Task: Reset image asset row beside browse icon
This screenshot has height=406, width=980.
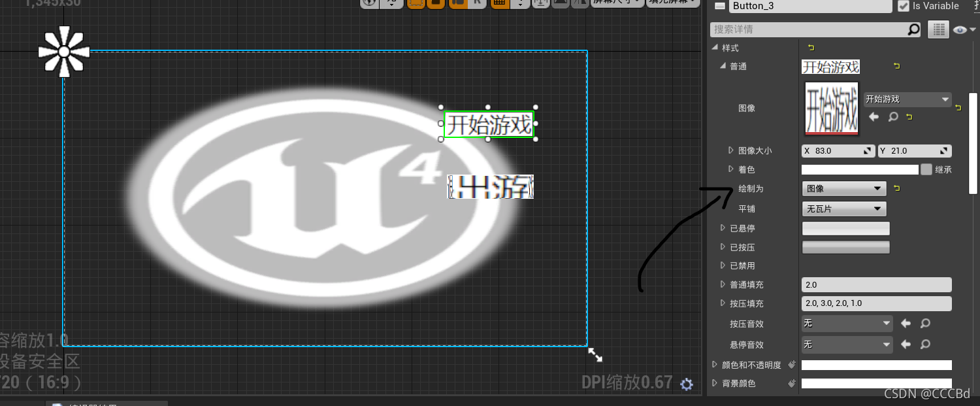Action: coord(909,117)
